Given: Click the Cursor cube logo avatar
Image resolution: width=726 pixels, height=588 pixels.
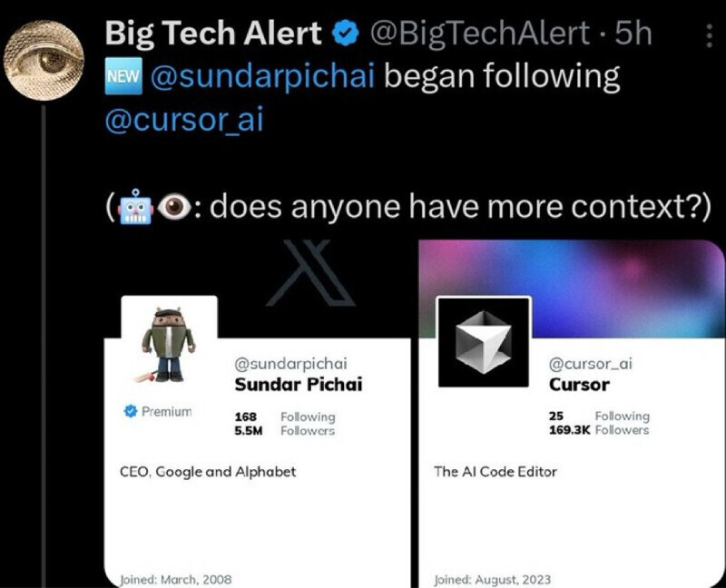Looking at the screenshot, I should (x=483, y=342).
